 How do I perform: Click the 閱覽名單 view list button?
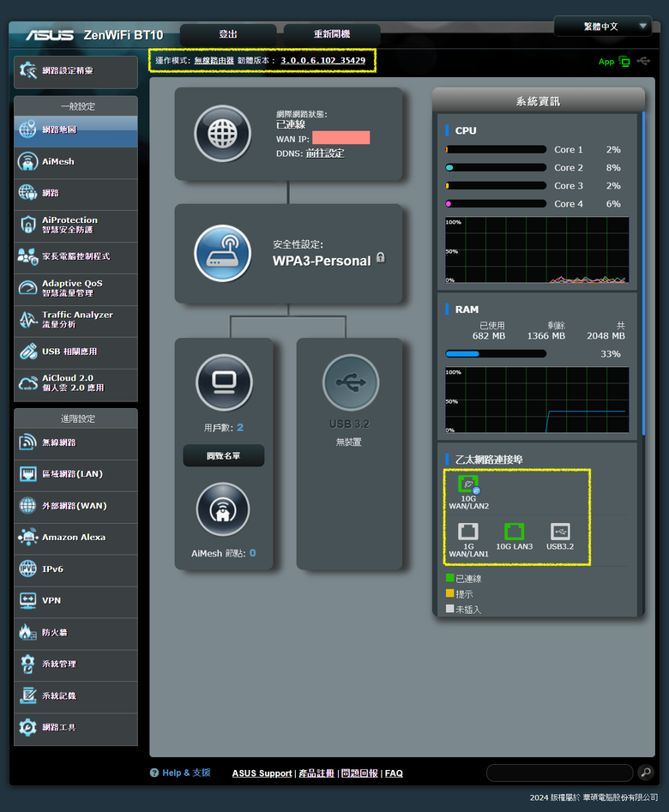coord(223,456)
